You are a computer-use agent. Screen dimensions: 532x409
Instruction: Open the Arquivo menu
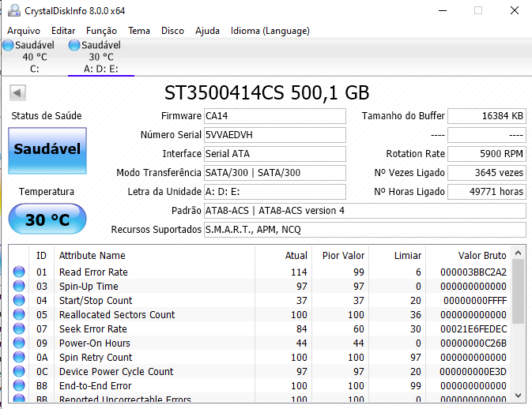point(24,31)
